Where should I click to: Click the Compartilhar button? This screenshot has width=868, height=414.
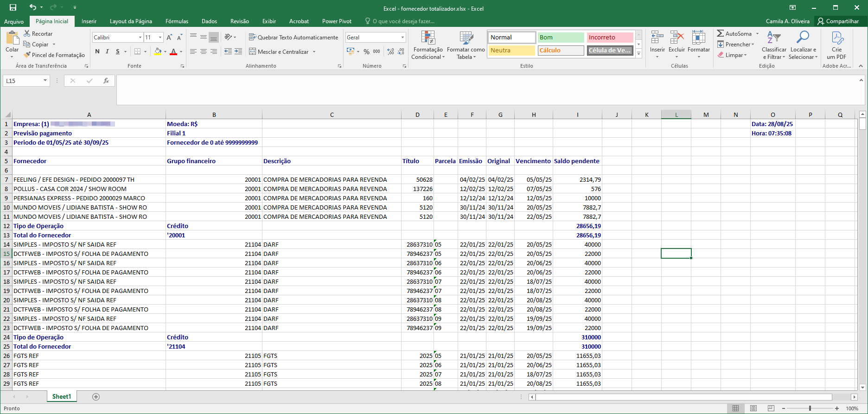[838, 21]
